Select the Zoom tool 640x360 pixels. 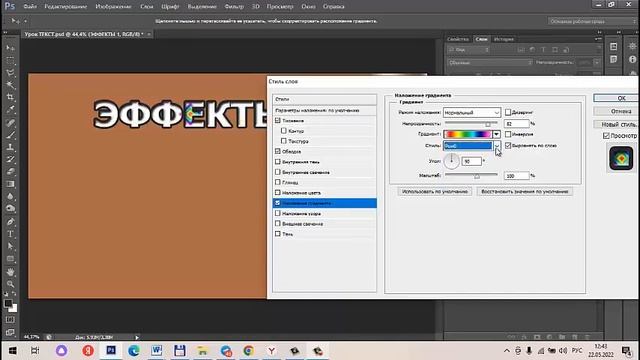[10, 284]
